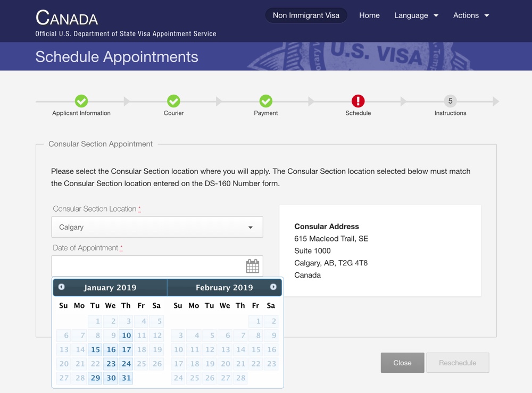This screenshot has width=532, height=393.
Task: Click the Date of Appointment input field
Action: [157, 266]
